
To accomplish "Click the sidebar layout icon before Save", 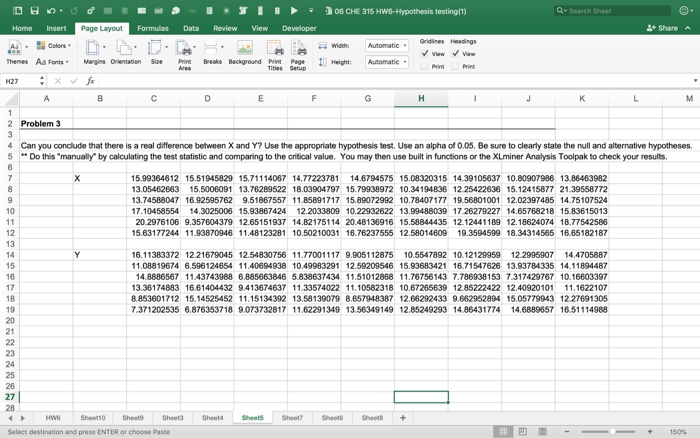I will tap(17, 11).
